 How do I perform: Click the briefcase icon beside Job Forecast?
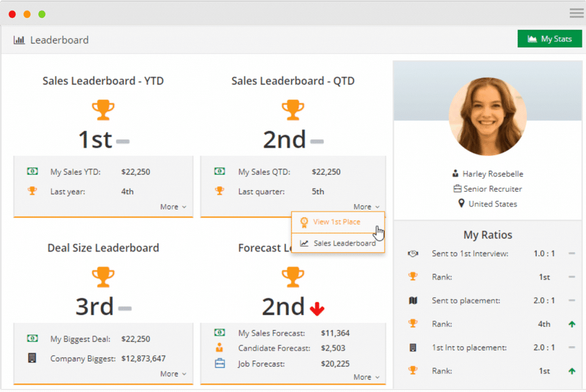[x=220, y=363]
